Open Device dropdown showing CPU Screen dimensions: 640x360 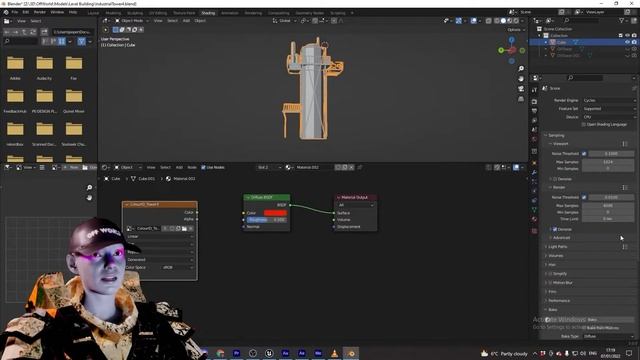[609, 117]
